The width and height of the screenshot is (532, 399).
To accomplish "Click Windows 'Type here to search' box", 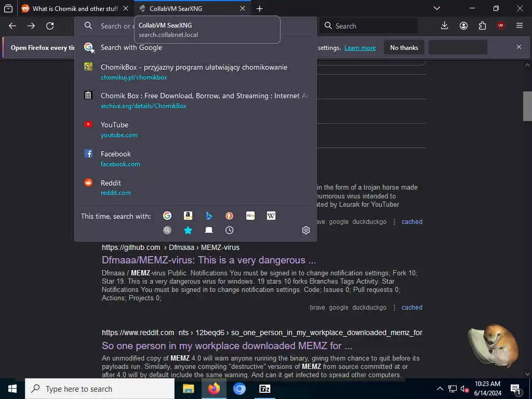I will point(100,389).
